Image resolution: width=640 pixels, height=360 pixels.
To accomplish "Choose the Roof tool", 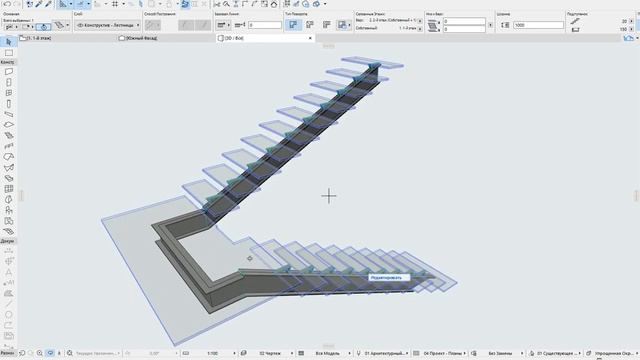I will coord(9,157).
